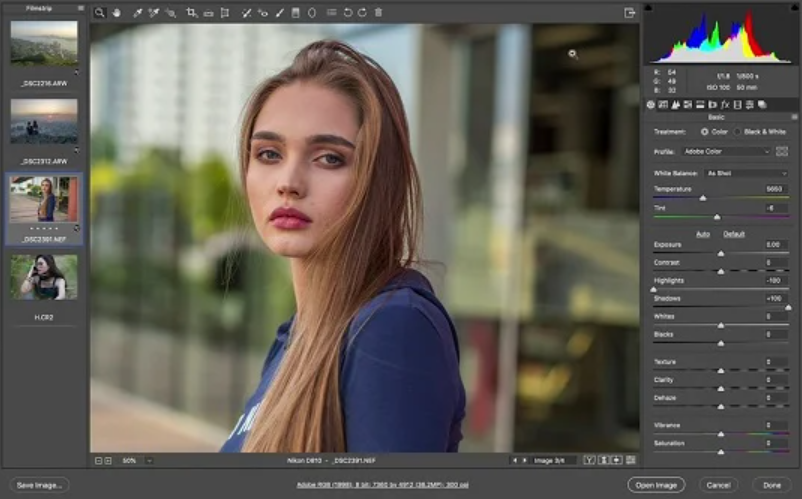Switch to the Presets panel tab
802x499 pixels.
click(x=750, y=105)
